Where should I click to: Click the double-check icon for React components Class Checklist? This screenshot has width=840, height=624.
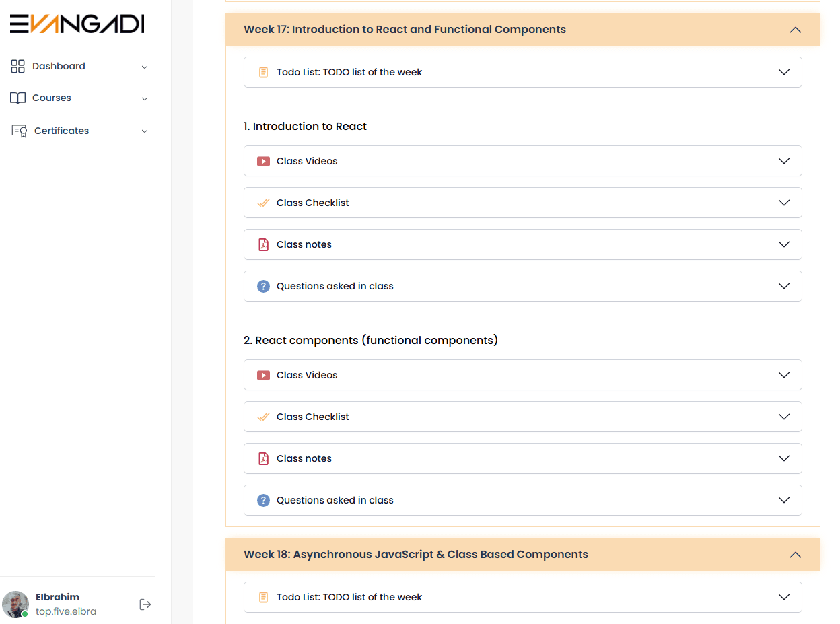click(263, 417)
